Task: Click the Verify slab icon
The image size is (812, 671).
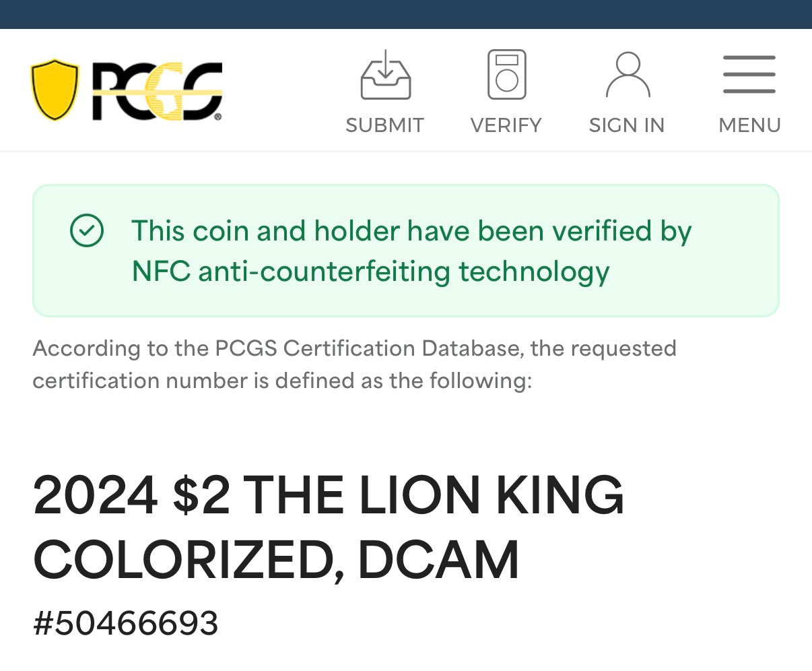Action: [506, 75]
